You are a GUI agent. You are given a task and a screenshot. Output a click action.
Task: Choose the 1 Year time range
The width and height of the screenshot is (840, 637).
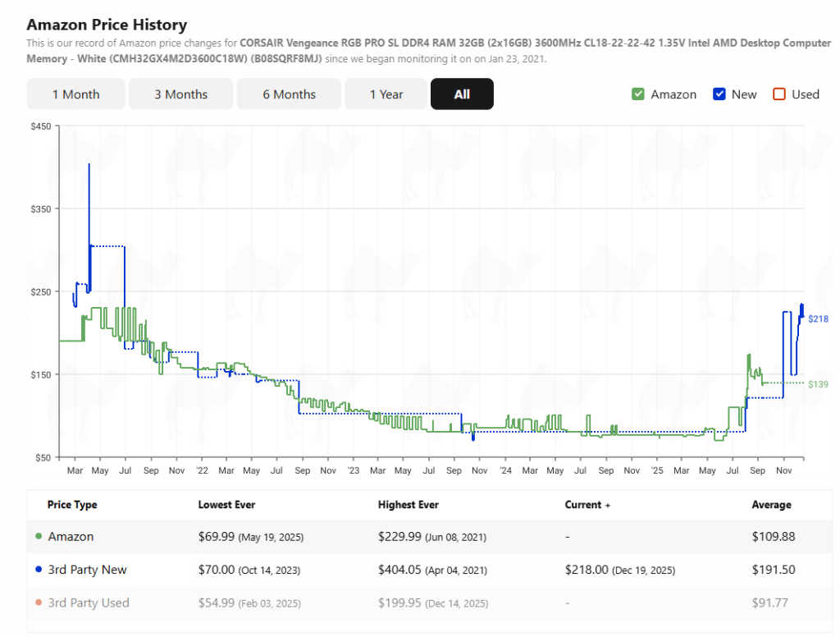[x=386, y=94]
